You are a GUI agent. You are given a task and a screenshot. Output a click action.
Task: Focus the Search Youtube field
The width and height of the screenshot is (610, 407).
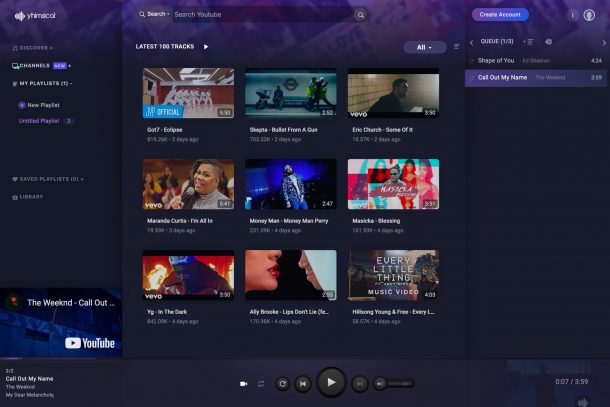[263, 15]
